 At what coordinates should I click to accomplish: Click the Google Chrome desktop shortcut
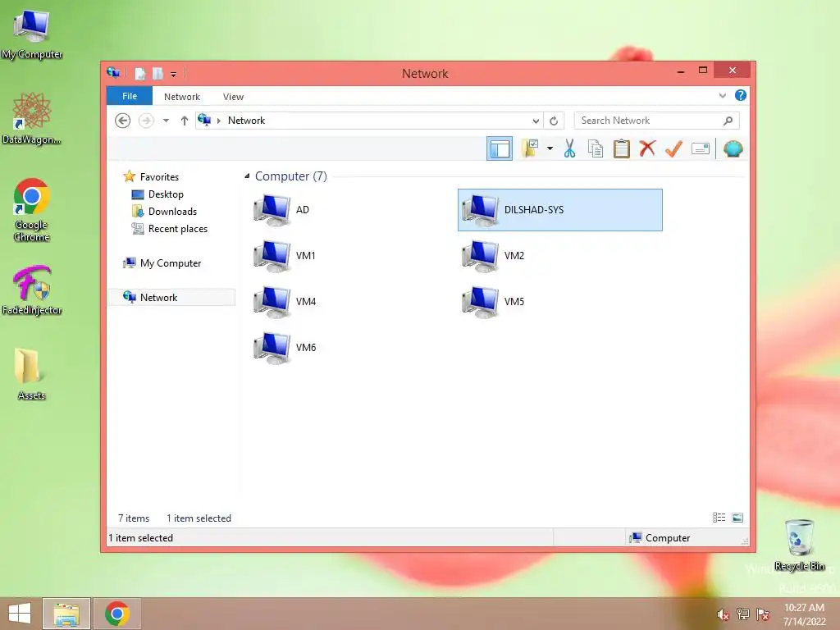coord(32,210)
